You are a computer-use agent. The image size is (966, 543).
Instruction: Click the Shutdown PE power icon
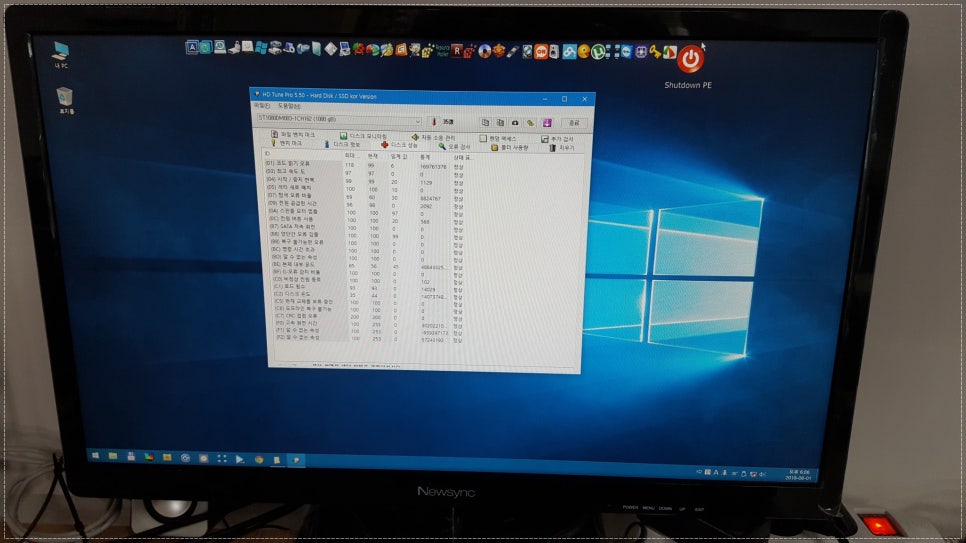tap(690, 59)
